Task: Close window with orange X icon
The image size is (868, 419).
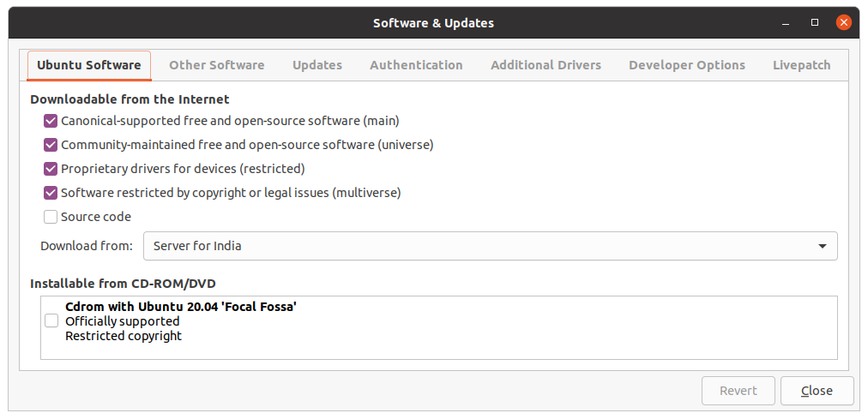Action: point(844,22)
